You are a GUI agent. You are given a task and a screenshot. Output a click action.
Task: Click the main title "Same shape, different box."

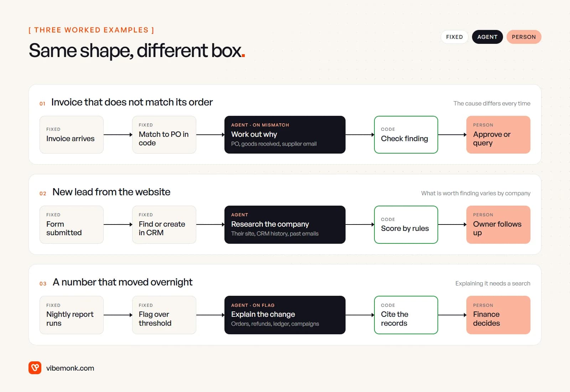point(137,51)
